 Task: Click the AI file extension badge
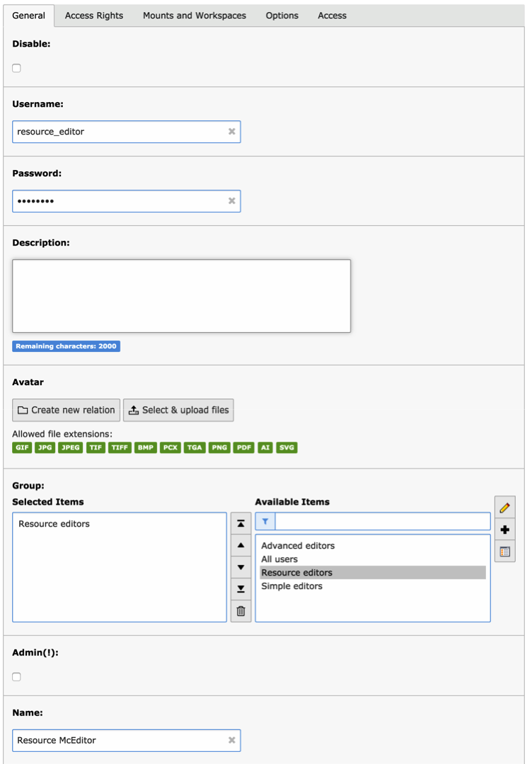pyautogui.click(x=265, y=447)
